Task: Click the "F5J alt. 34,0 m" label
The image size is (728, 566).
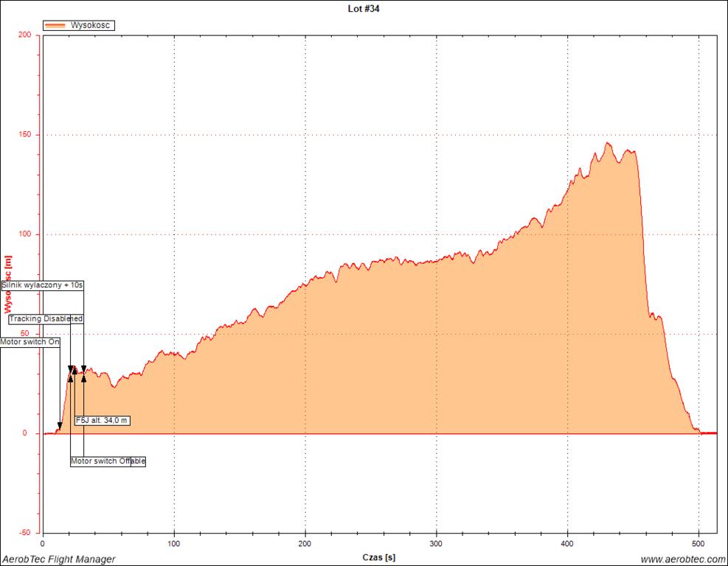Action: pyautogui.click(x=103, y=420)
